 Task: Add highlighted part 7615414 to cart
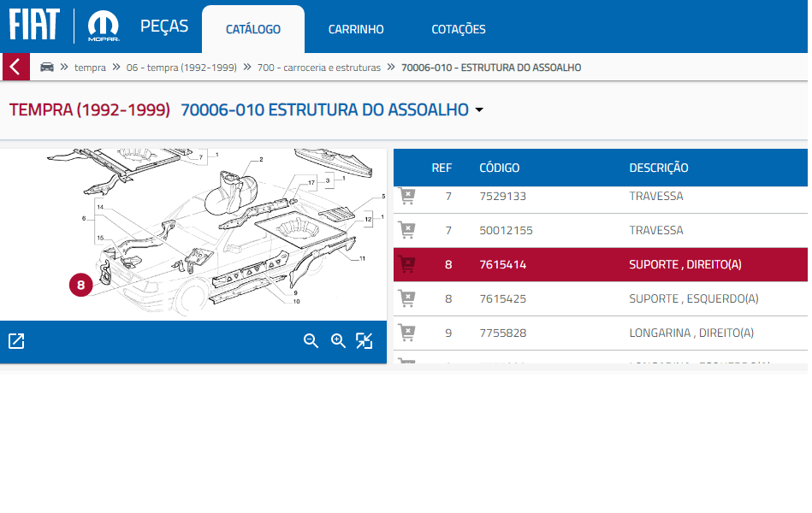coord(407,265)
